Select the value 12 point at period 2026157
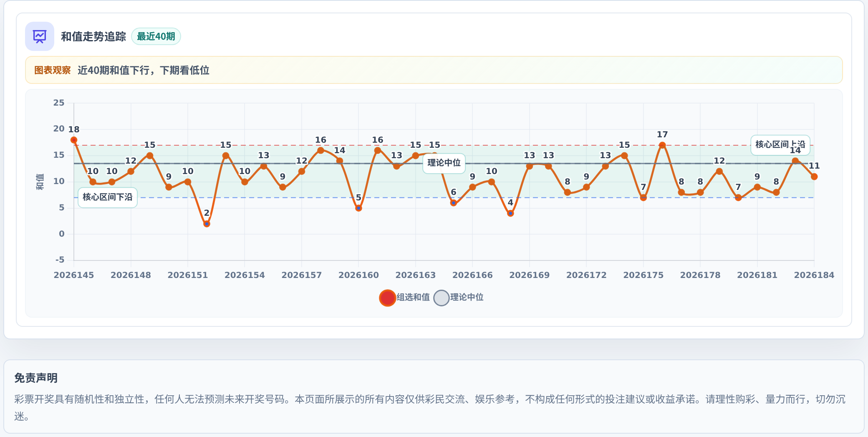Viewport: 868px width, 437px height. point(302,172)
